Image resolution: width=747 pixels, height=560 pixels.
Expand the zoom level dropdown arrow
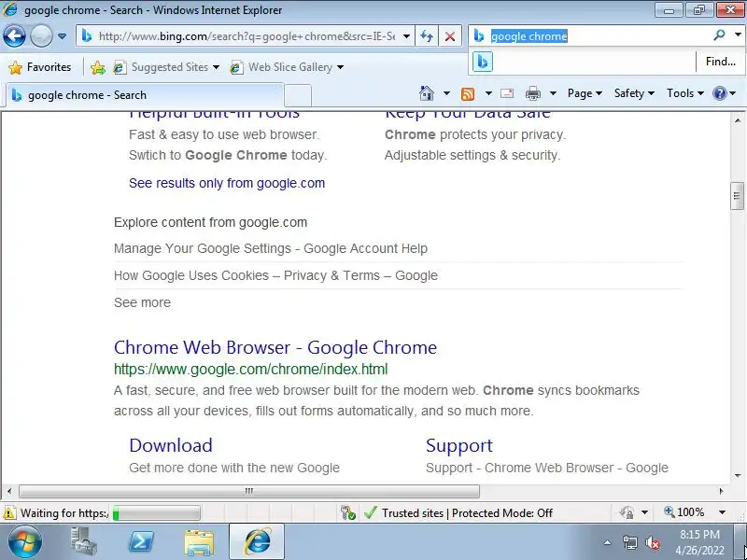(722, 512)
